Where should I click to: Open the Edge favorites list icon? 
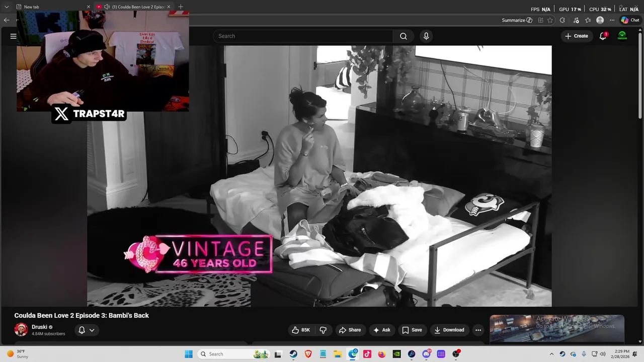coord(588,20)
